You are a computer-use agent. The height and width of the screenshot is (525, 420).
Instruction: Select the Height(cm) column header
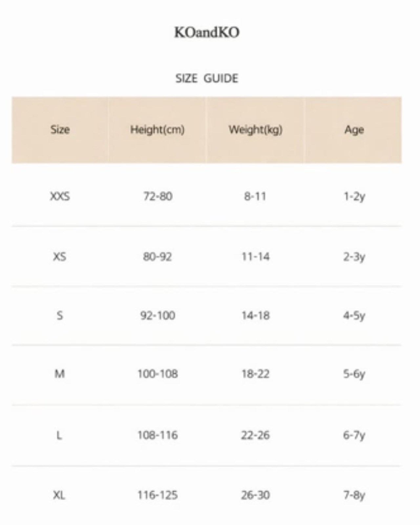point(157,130)
